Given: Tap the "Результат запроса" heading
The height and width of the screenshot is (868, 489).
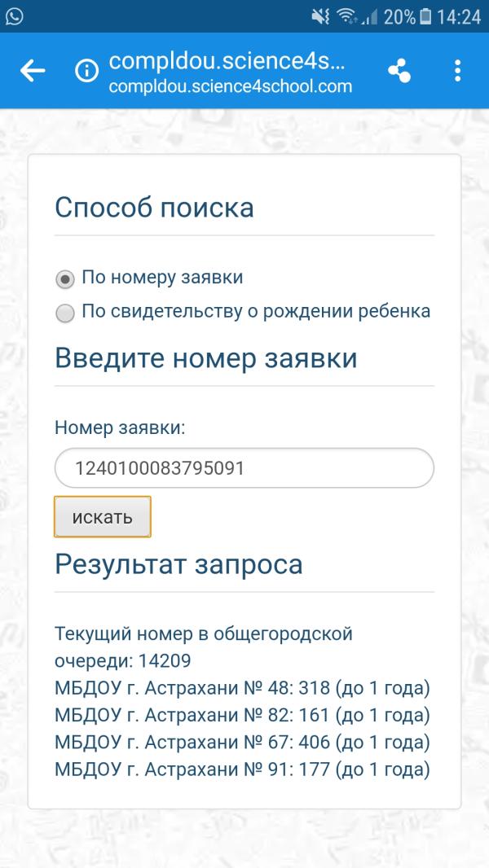Looking at the screenshot, I should pyautogui.click(x=178, y=564).
